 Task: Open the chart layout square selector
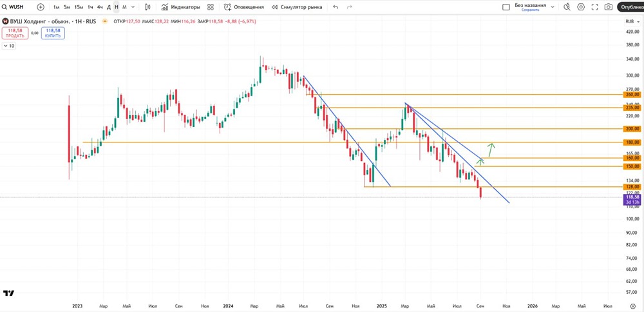point(506,7)
